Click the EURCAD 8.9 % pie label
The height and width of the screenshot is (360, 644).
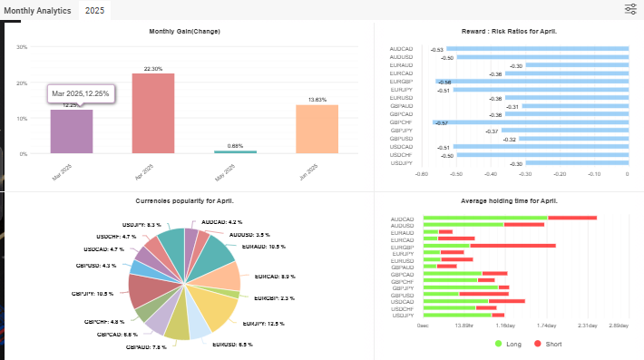pyautogui.click(x=275, y=277)
